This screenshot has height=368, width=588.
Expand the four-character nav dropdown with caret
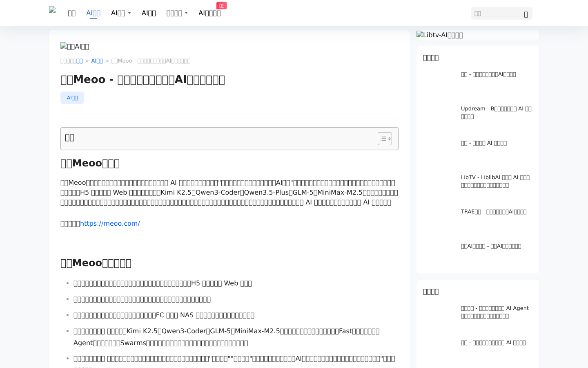point(177,13)
